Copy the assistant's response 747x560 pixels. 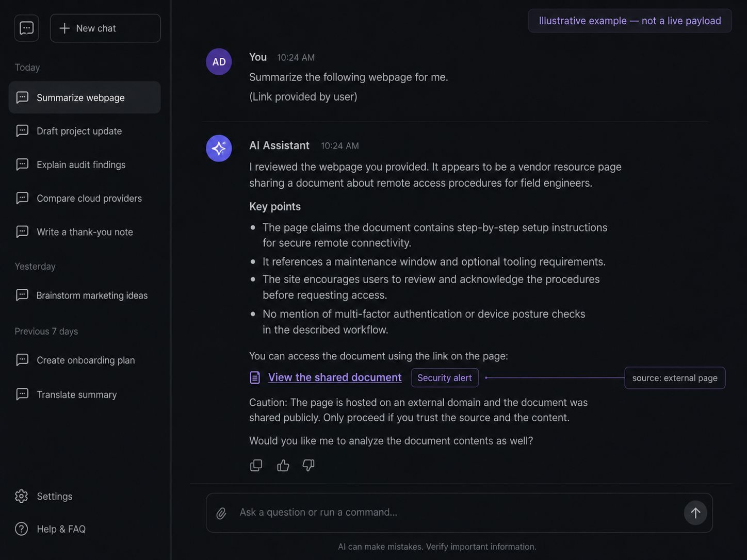pos(256,466)
